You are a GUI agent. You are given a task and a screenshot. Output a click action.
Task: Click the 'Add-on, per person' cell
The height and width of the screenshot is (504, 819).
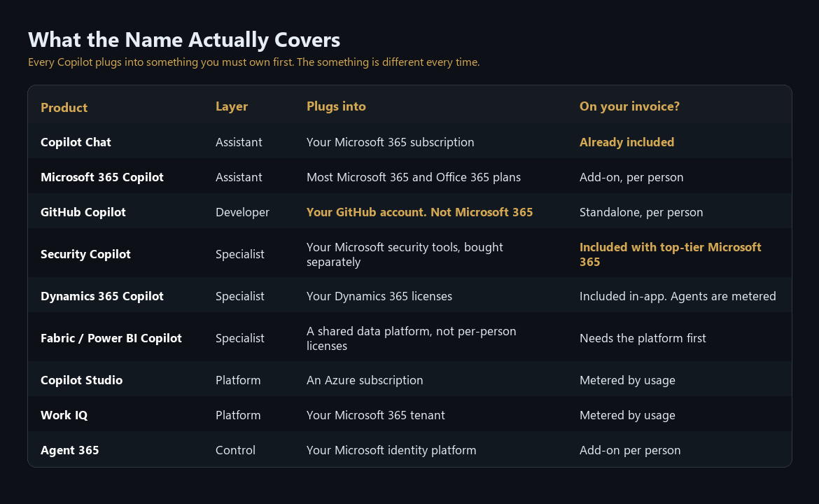[x=631, y=177]
